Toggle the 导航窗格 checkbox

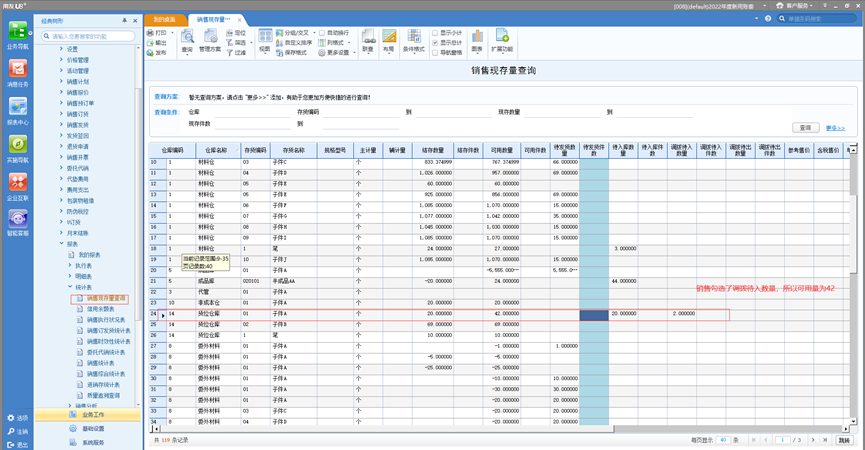point(435,53)
